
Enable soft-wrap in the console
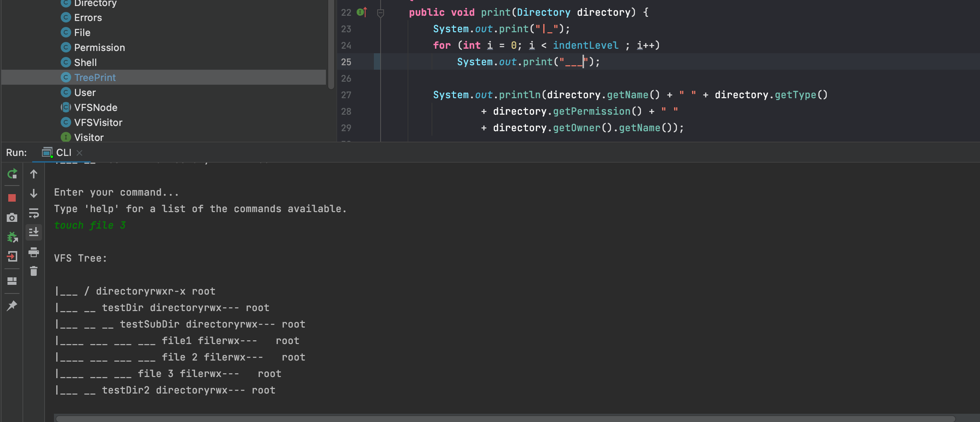click(34, 214)
